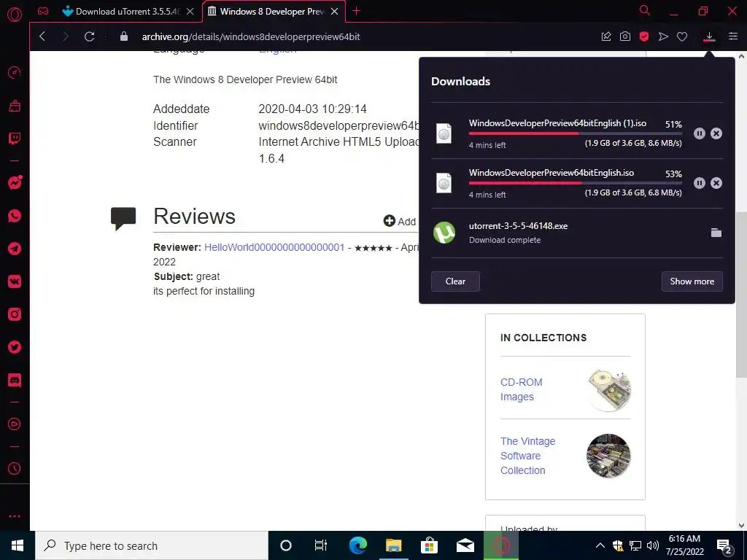Show utorrent exe in folder
This screenshot has width=747, height=560.
[x=716, y=233]
